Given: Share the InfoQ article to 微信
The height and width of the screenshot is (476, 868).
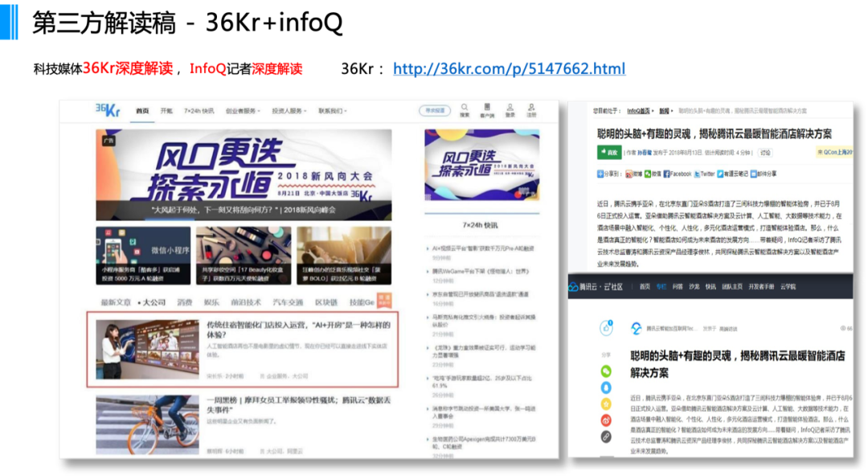Looking at the screenshot, I should [652, 174].
